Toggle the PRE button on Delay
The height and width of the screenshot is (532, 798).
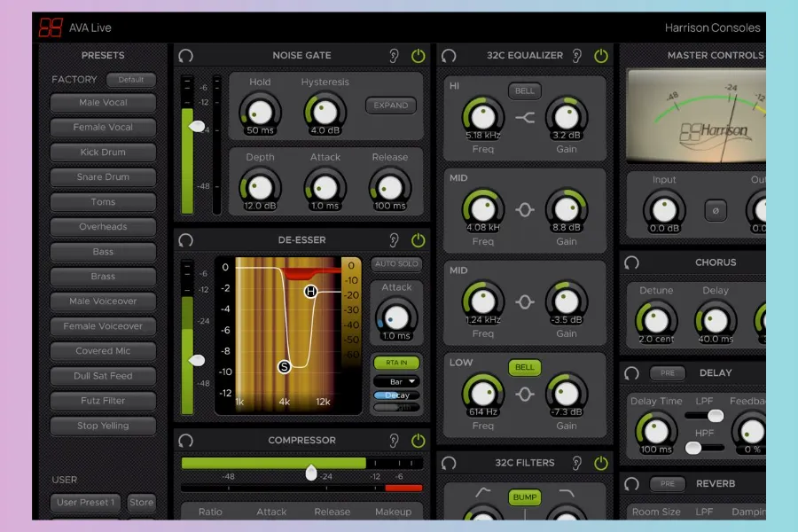[667, 373]
